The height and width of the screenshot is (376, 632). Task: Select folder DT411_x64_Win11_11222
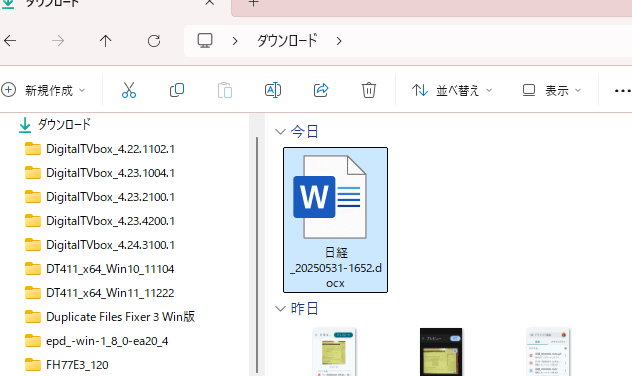coord(100,293)
